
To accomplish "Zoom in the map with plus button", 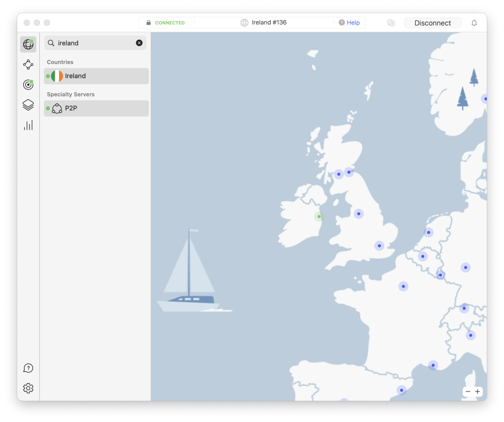I will click(x=477, y=392).
